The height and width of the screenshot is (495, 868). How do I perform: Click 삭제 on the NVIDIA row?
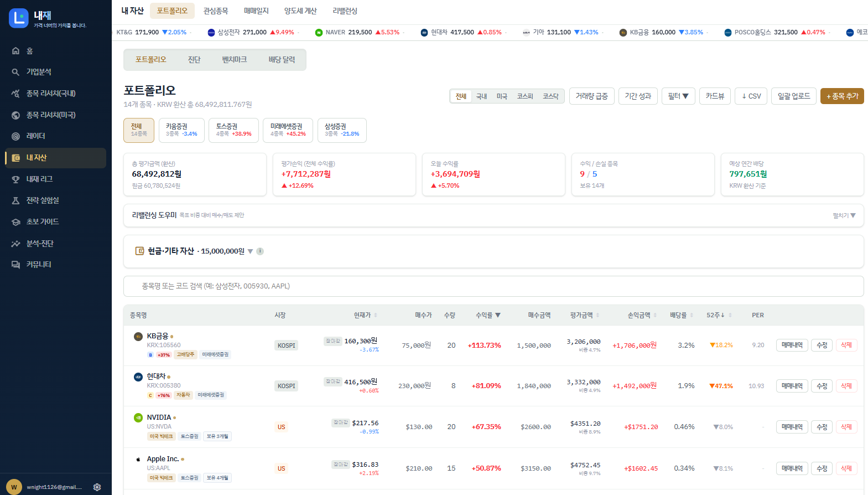846,427
